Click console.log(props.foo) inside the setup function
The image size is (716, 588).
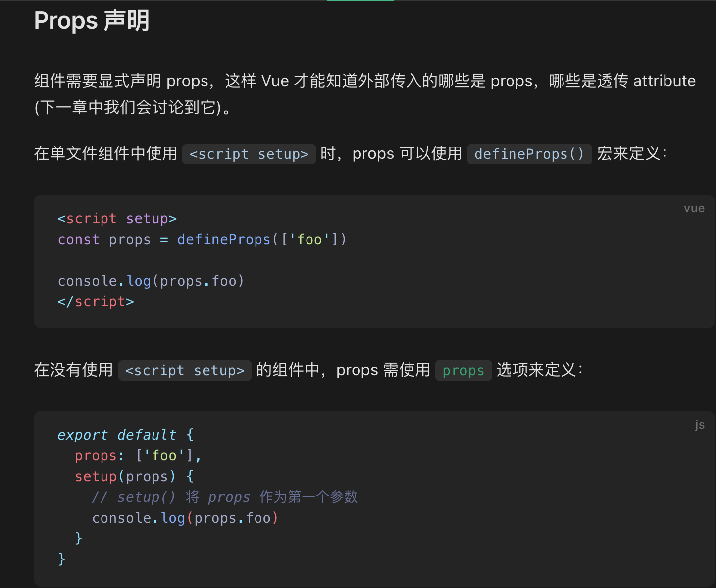click(185, 518)
